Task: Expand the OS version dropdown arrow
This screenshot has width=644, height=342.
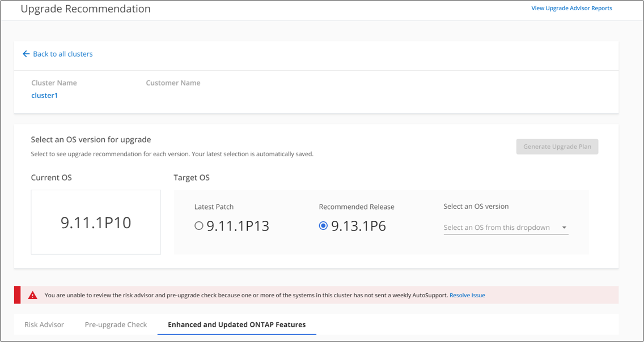Action: pyautogui.click(x=564, y=228)
